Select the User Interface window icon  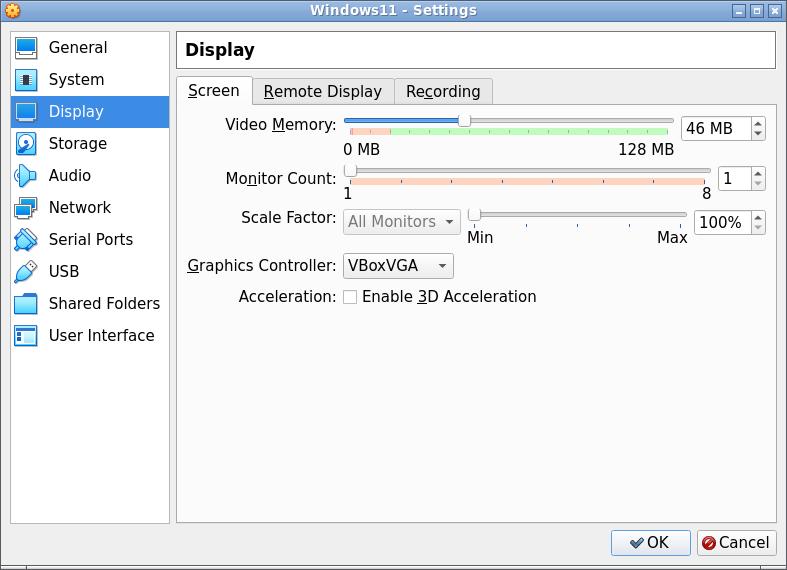26,336
